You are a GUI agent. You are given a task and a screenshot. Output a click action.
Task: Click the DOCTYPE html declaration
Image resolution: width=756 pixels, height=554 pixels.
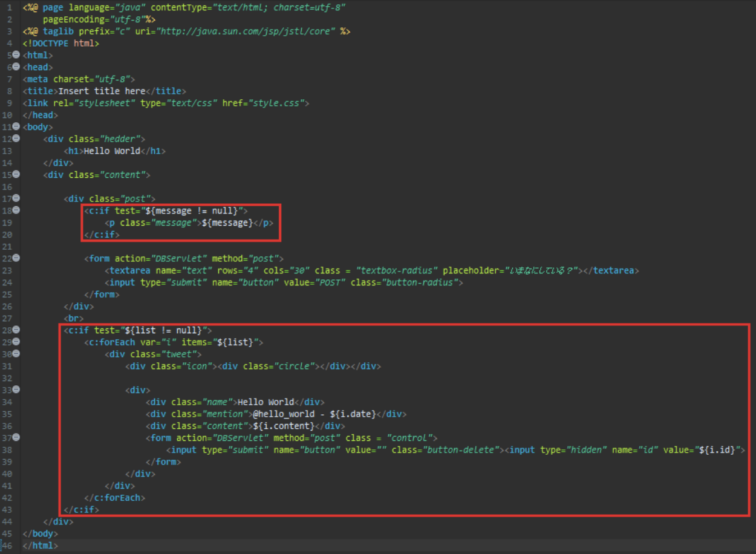point(61,44)
